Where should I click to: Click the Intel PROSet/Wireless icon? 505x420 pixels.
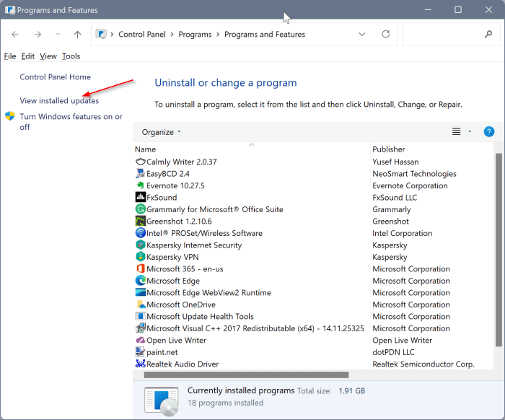click(x=141, y=233)
